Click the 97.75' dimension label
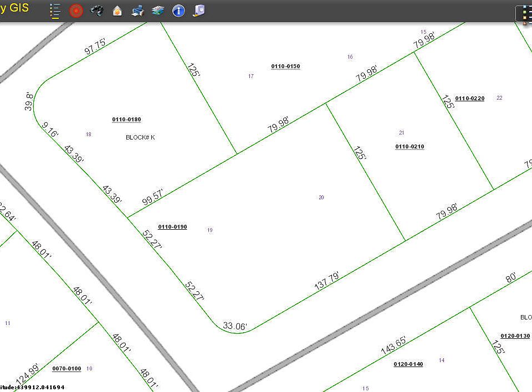This screenshot has height=392, width=532. coord(95,47)
